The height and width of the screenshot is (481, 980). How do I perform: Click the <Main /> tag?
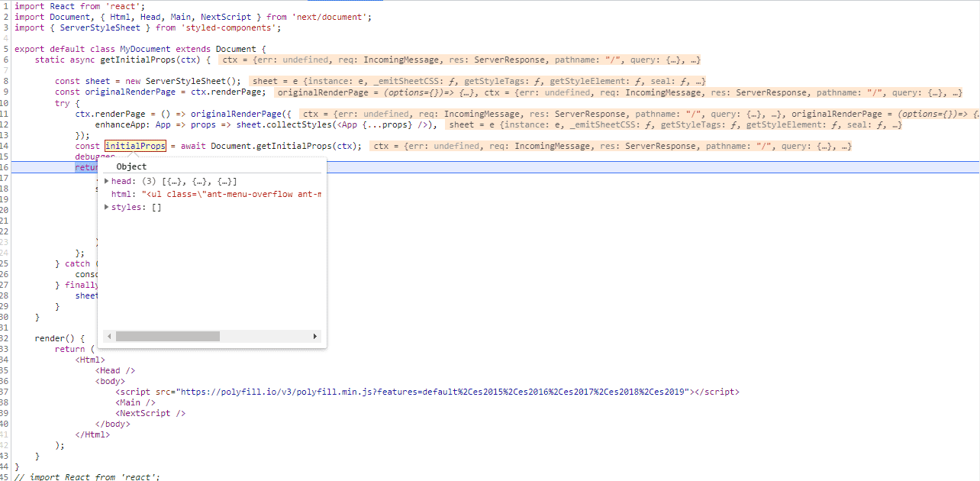(135, 402)
